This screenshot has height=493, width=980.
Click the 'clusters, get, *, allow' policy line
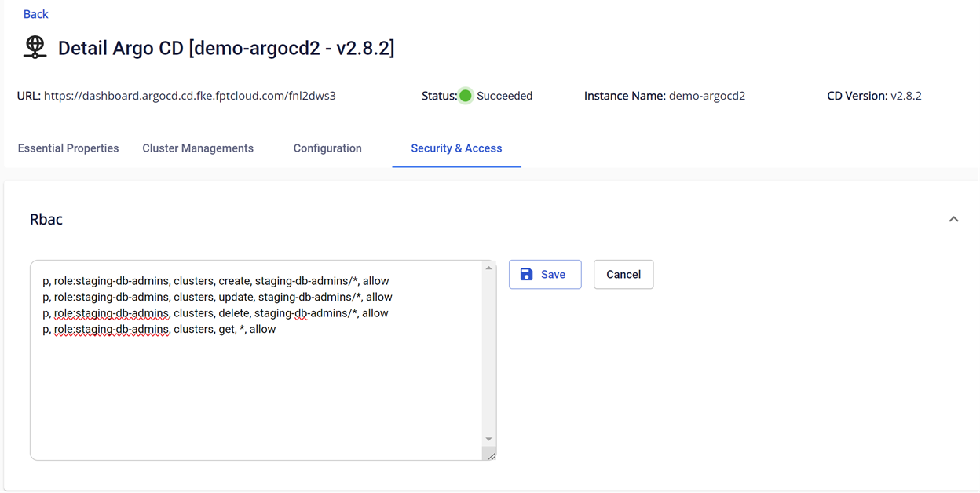(159, 330)
